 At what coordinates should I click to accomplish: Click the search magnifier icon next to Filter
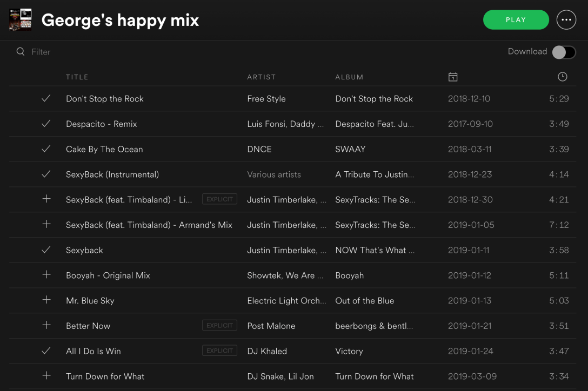21,52
